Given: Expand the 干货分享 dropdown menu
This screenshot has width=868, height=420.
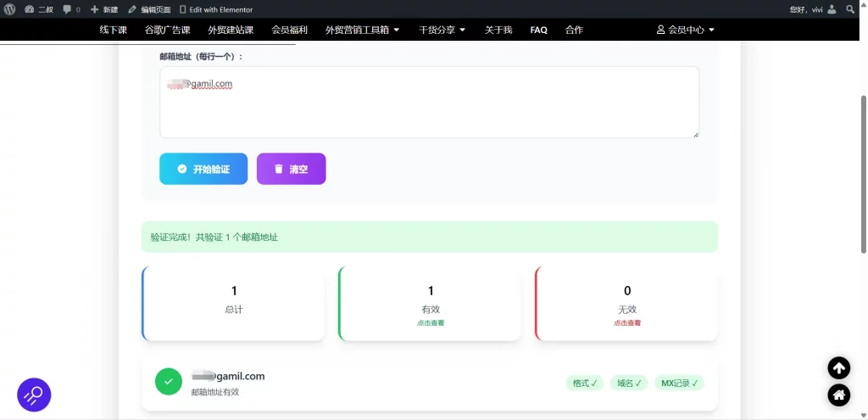Looking at the screenshot, I should click(442, 30).
